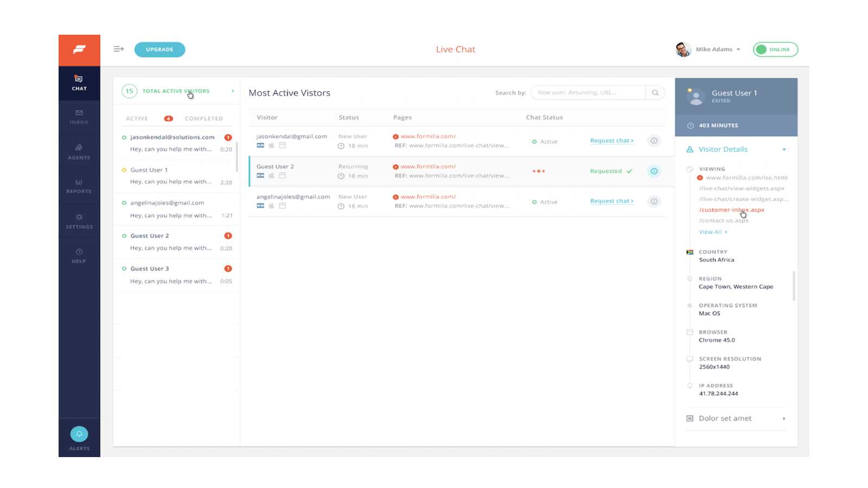Viewport: 868px width, 488px height.
Task: Open Help from the sidebar
Action: coord(79,255)
